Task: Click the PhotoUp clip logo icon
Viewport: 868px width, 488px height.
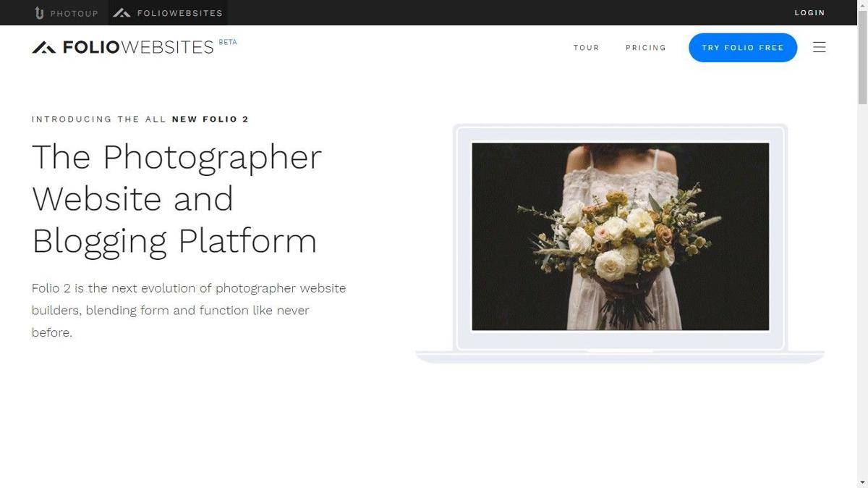Action: pyautogui.click(x=39, y=12)
